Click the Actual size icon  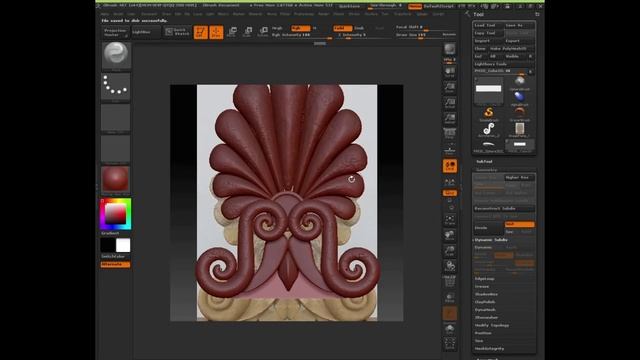450,103
